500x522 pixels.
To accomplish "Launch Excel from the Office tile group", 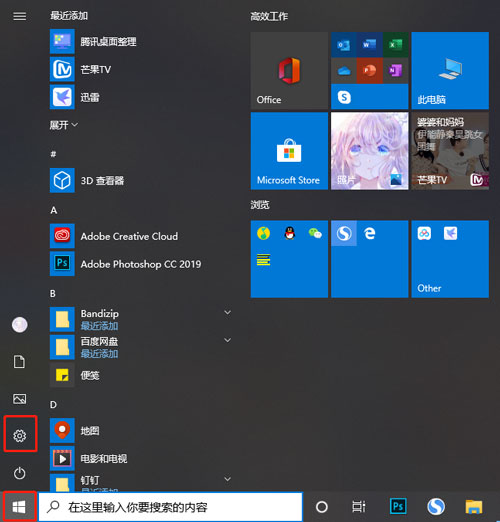I will (395, 45).
